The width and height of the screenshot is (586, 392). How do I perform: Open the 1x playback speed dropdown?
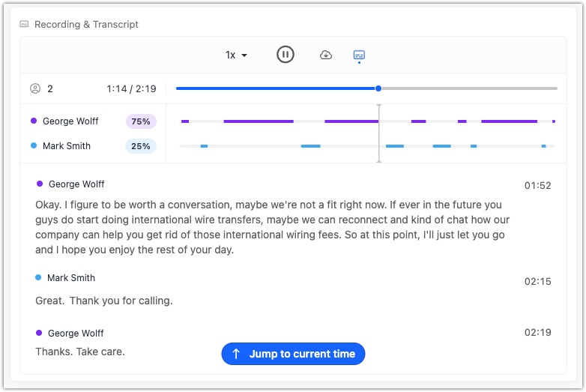pyautogui.click(x=236, y=55)
